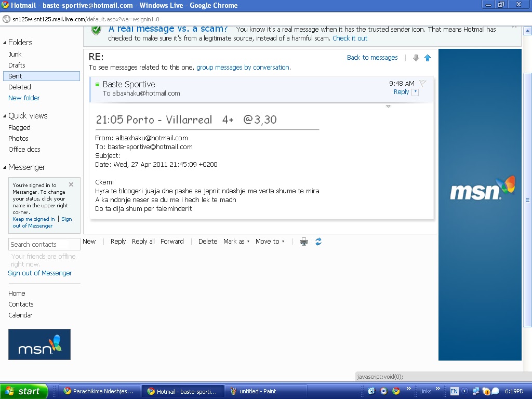
Task: Click the MSN logo banner in sidebar
Action: (39, 344)
